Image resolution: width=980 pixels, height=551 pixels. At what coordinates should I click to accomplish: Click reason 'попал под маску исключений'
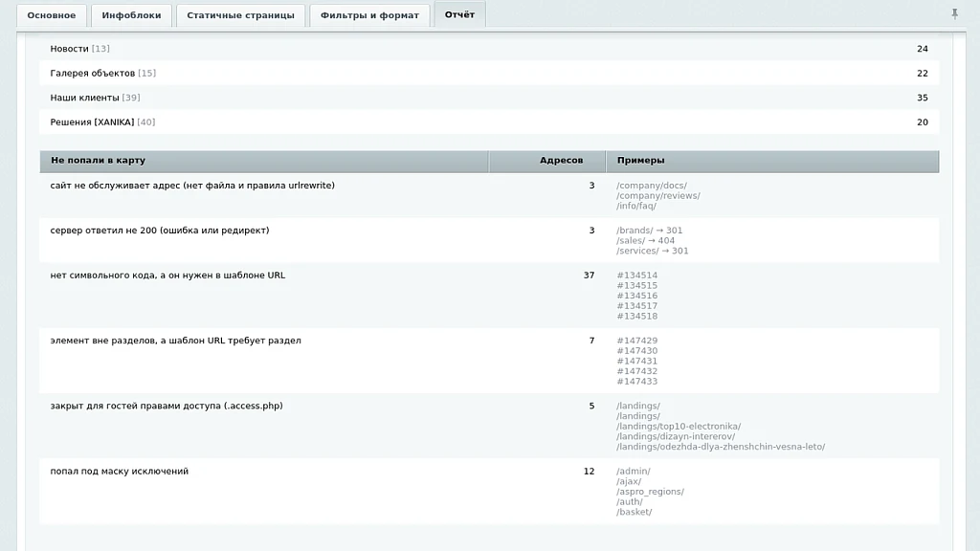(119, 471)
